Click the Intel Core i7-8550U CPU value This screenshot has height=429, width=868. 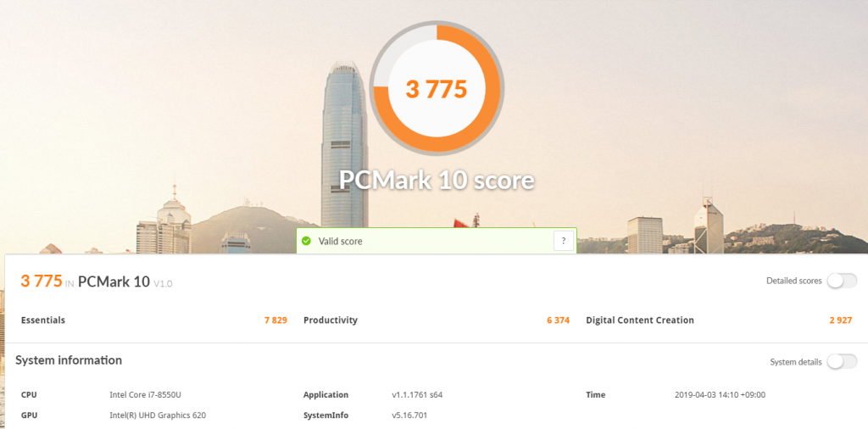coord(146,395)
